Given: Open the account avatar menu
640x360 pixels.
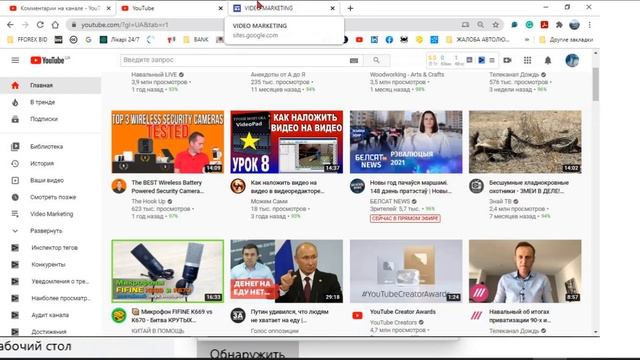Looking at the screenshot, I should point(572,60).
